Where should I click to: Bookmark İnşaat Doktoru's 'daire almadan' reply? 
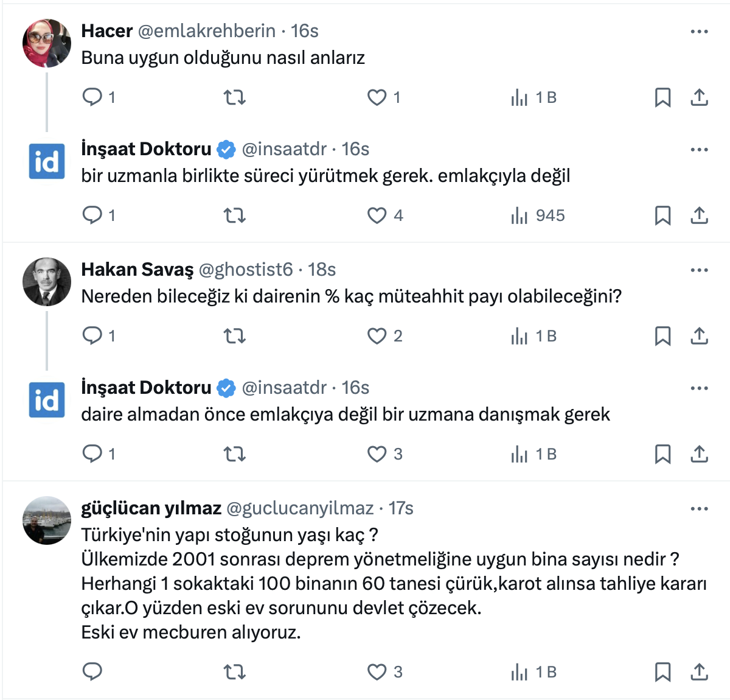pyautogui.click(x=662, y=454)
